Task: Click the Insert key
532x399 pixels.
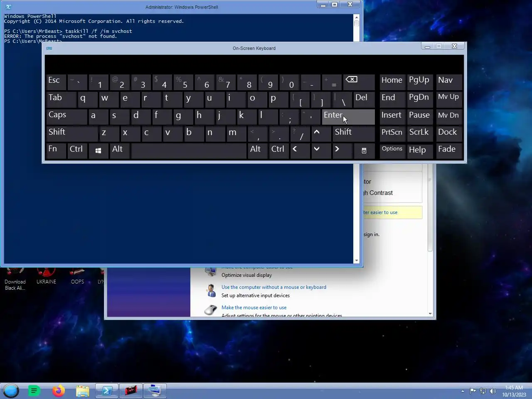Action: [x=392, y=117]
